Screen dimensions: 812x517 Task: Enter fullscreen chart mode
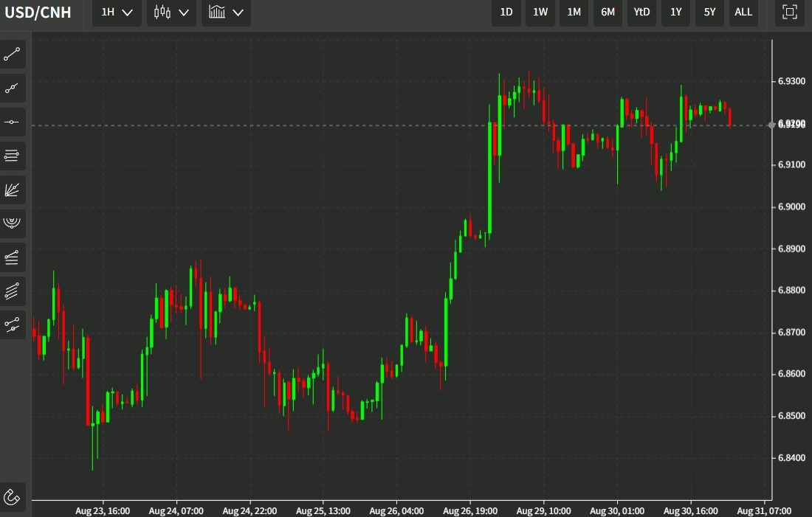coord(790,12)
